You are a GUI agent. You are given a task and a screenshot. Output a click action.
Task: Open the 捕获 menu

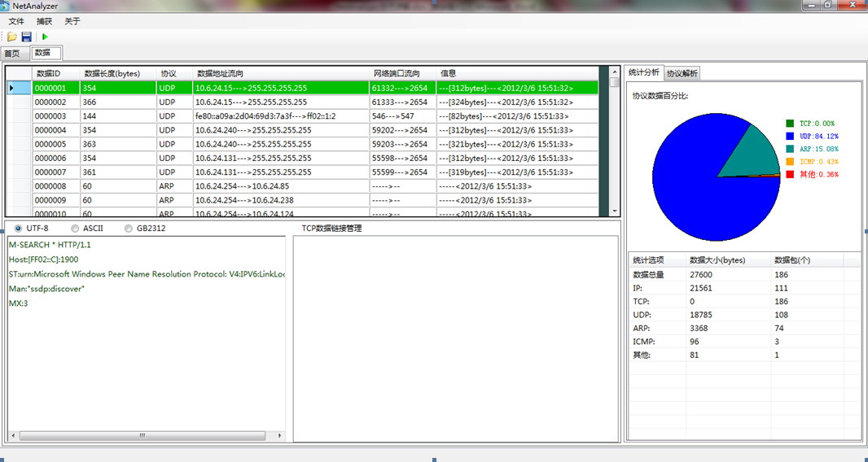pos(44,22)
